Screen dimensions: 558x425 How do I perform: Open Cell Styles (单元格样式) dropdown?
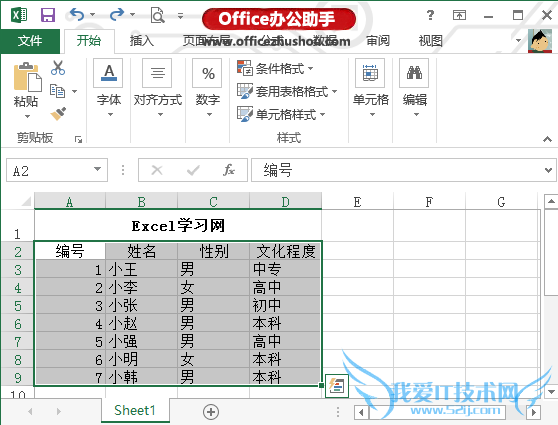[281, 114]
